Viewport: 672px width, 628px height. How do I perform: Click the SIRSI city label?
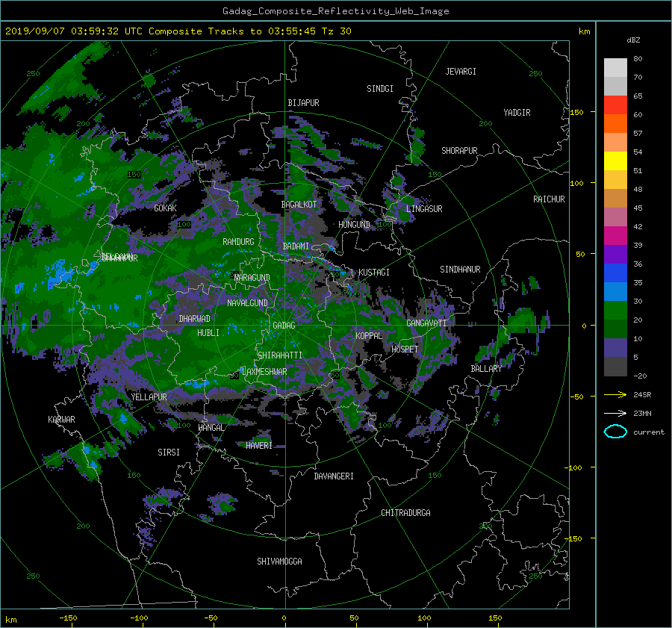(x=169, y=453)
